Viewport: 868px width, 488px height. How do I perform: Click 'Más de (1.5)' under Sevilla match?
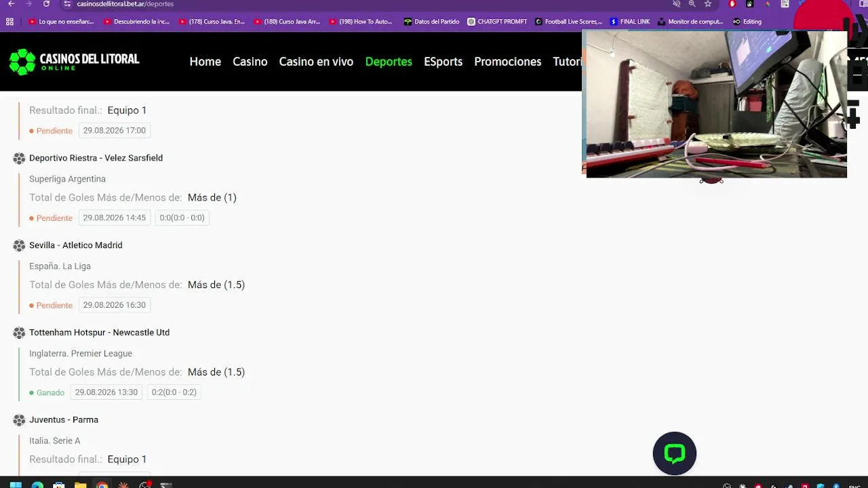point(216,285)
